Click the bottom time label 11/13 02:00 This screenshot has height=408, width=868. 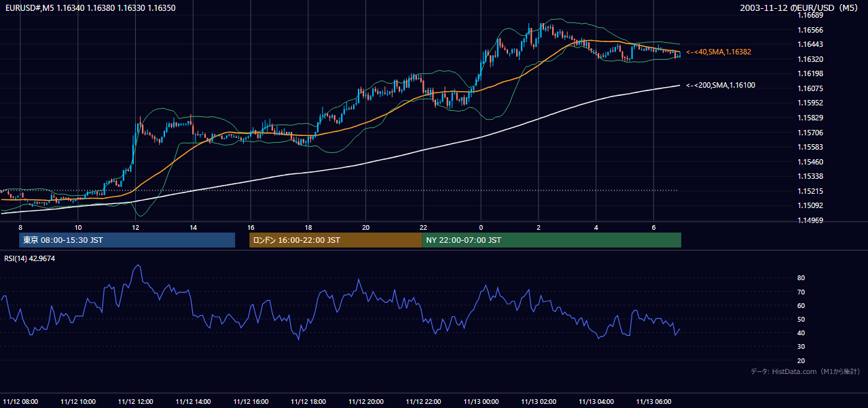[x=539, y=401]
